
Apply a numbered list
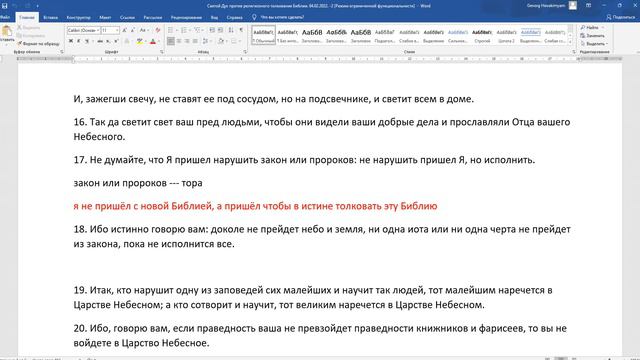click(x=184, y=30)
